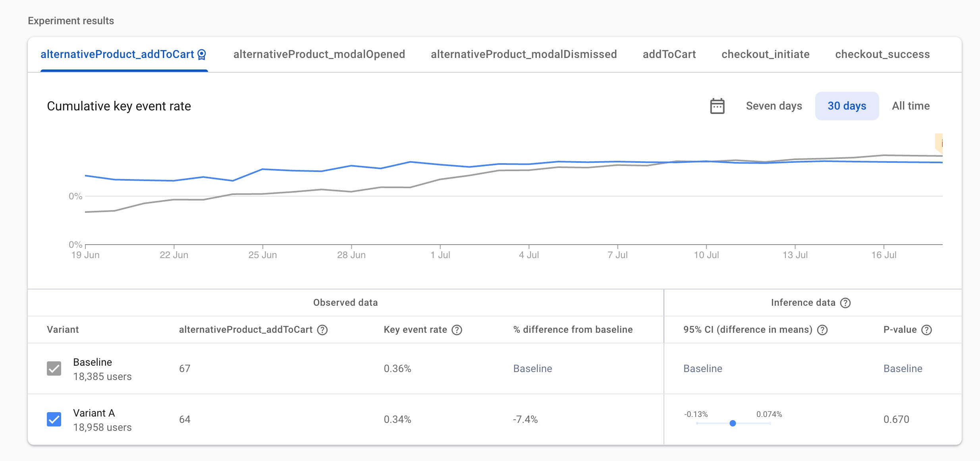
Task: Go to the checkout_initiate tab
Action: click(765, 54)
